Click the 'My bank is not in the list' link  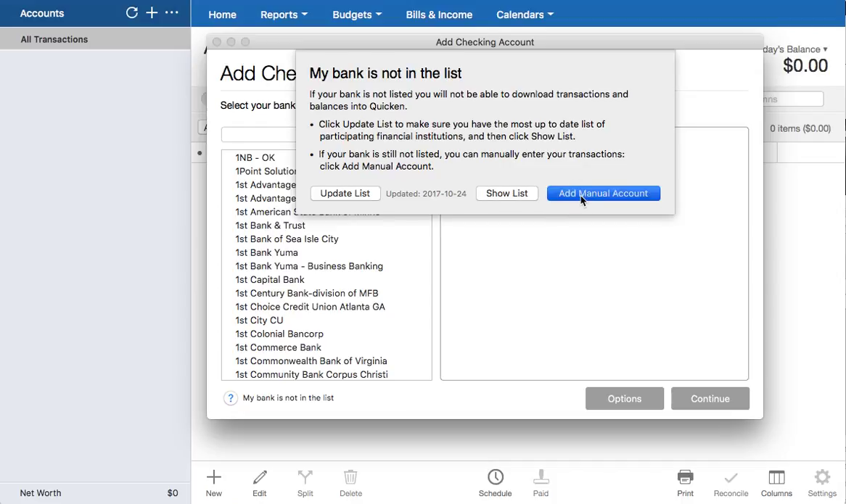[x=288, y=398]
